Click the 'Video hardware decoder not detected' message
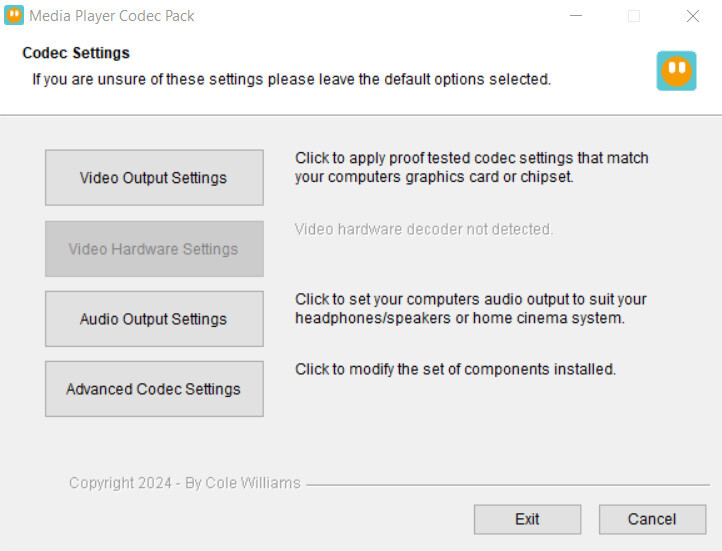Screen dimensions: 722x551 [424, 229]
